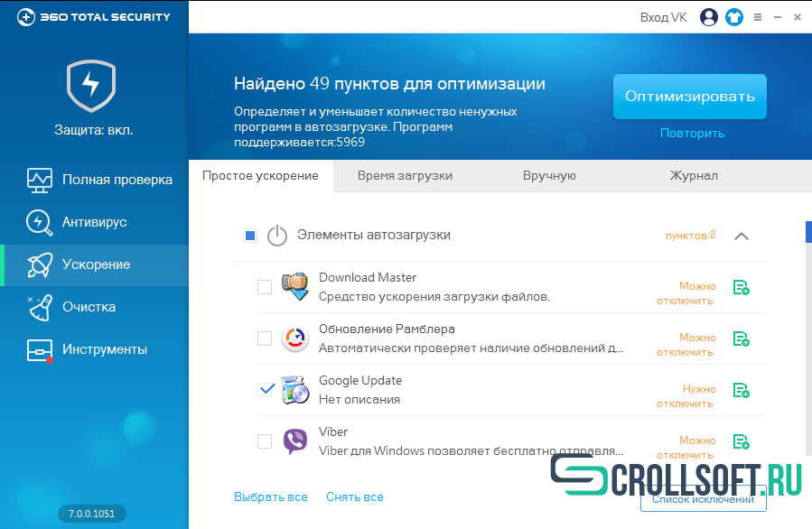Check the Viber checkbox
Viewport: 812px width, 529px height.
click(265, 441)
